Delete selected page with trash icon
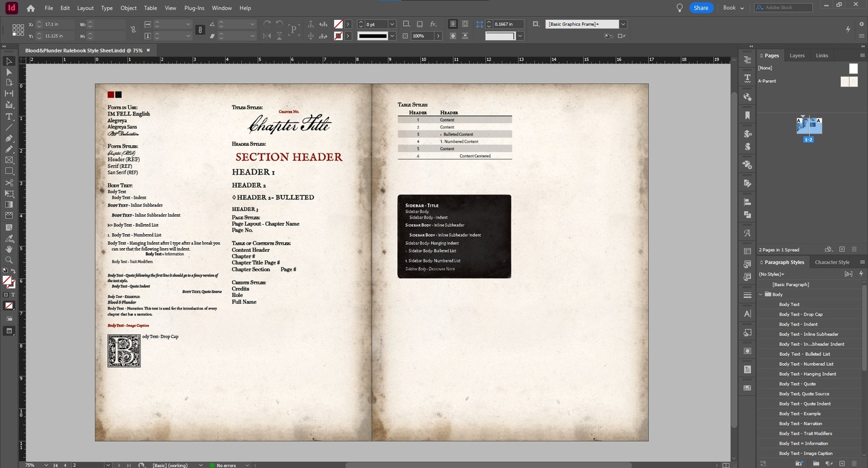The image size is (868, 468). (x=855, y=249)
